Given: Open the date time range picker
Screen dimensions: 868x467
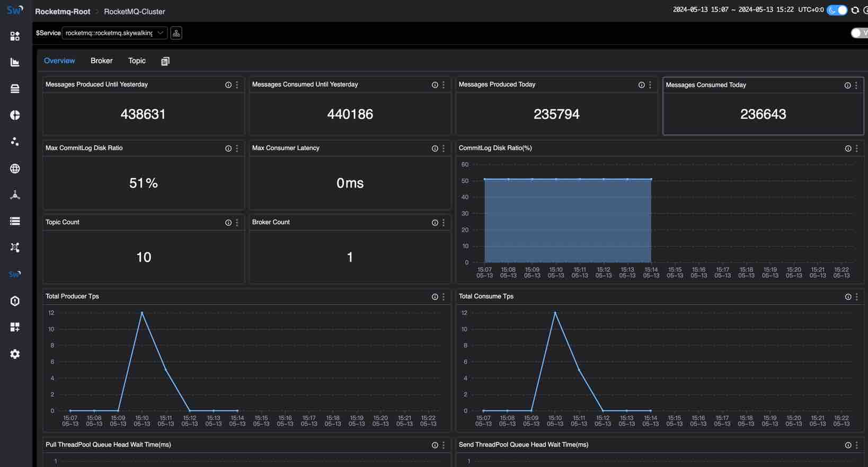Looking at the screenshot, I should (x=733, y=10).
